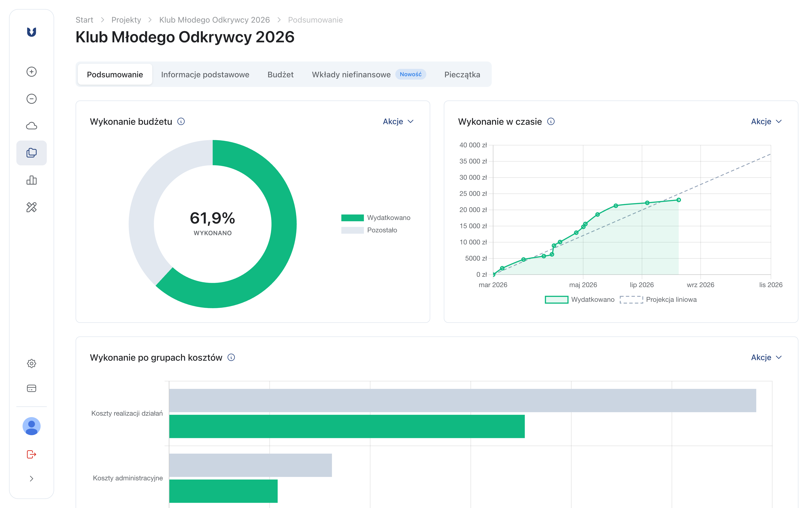Toggle Pozostało legend in donut chart
Viewport: 812px width, 508px height.
pos(369,230)
